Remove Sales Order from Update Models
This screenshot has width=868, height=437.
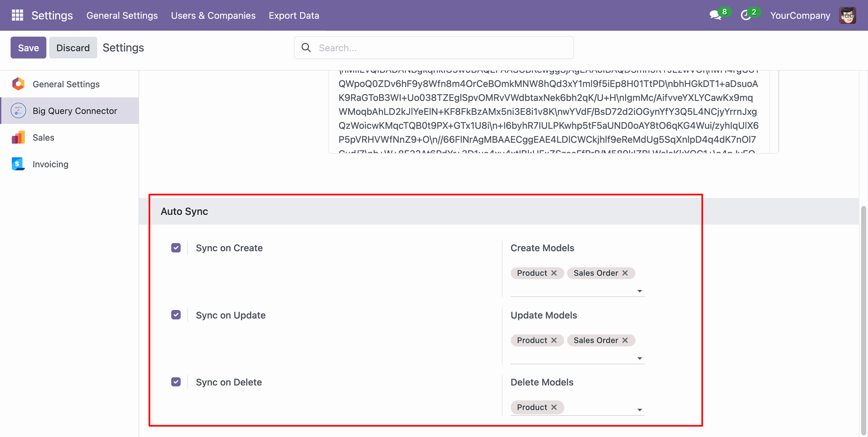[625, 340]
